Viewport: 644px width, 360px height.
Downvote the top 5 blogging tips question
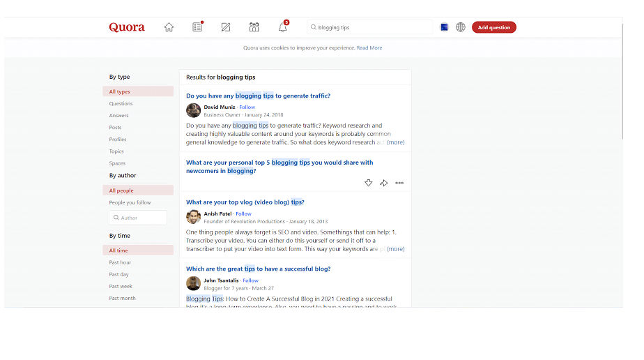(369, 183)
